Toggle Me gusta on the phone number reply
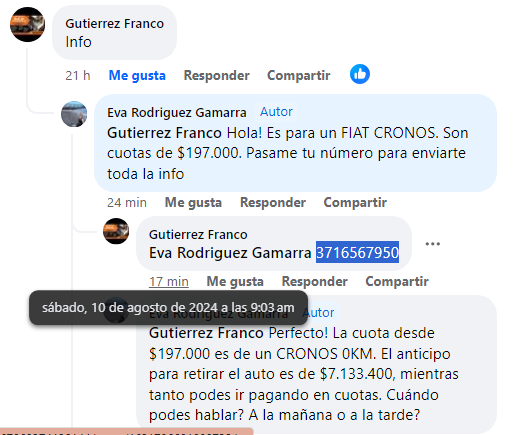Image resolution: width=530 pixels, height=435 pixels. pyautogui.click(x=235, y=282)
